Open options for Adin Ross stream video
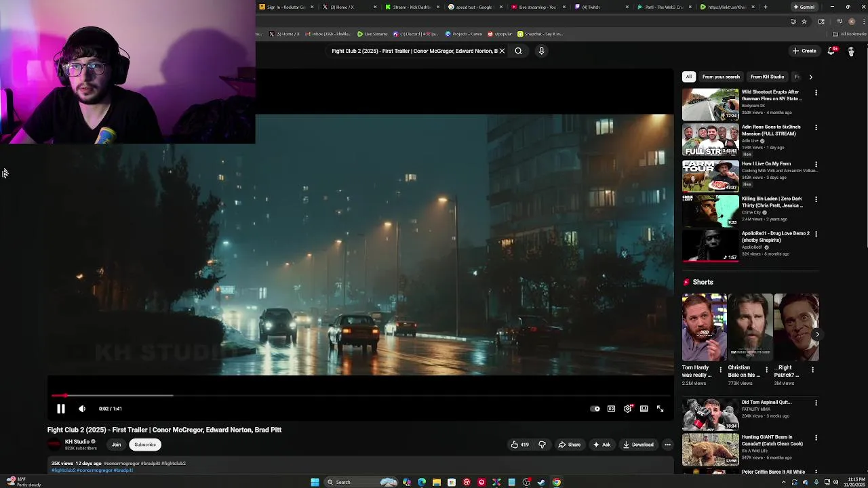The width and height of the screenshot is (868, 488). click(816, 127)
